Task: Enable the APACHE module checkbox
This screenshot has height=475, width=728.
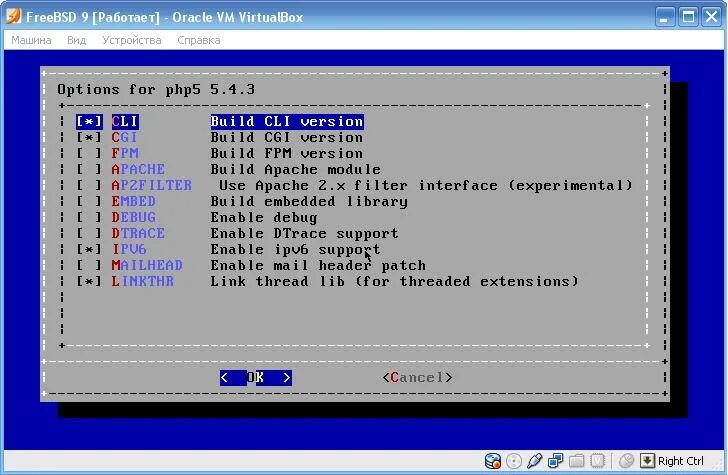Action: (89, 169)
